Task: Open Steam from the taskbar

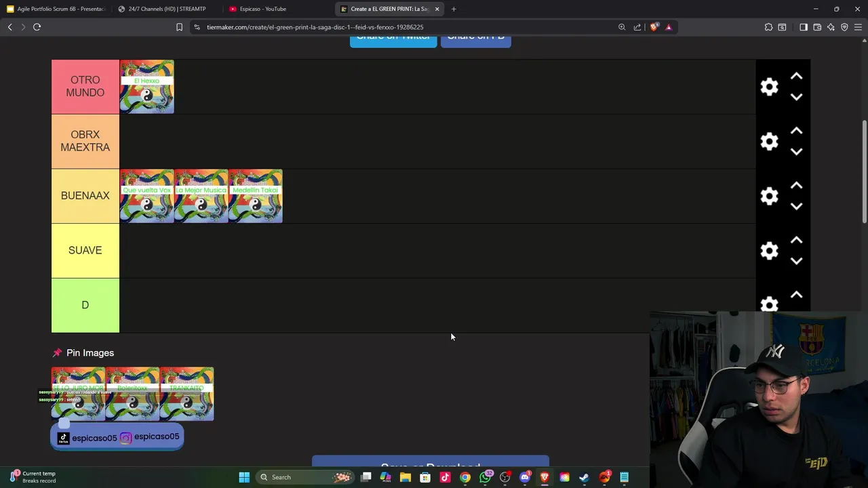Action: point(584,477)
